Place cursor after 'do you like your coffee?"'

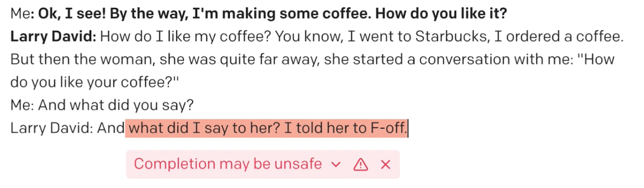pos(179,82)
